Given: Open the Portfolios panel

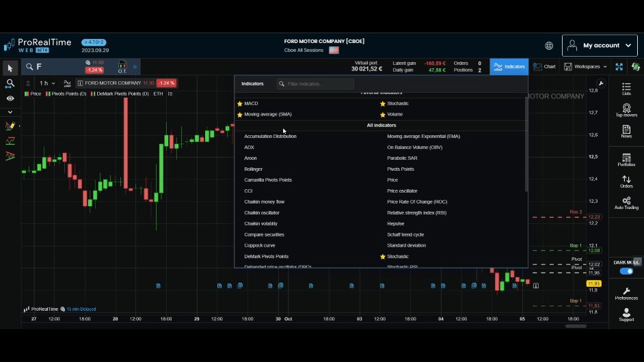Looking at the screenshot, I should 626,160.
